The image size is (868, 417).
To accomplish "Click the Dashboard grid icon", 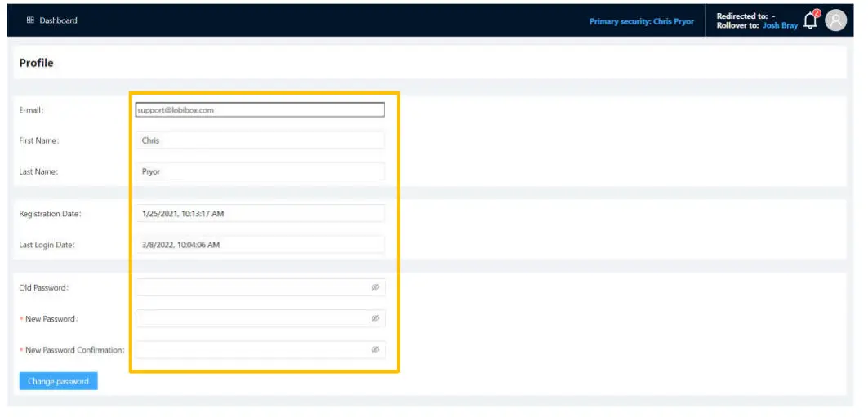I will (30, 20).
